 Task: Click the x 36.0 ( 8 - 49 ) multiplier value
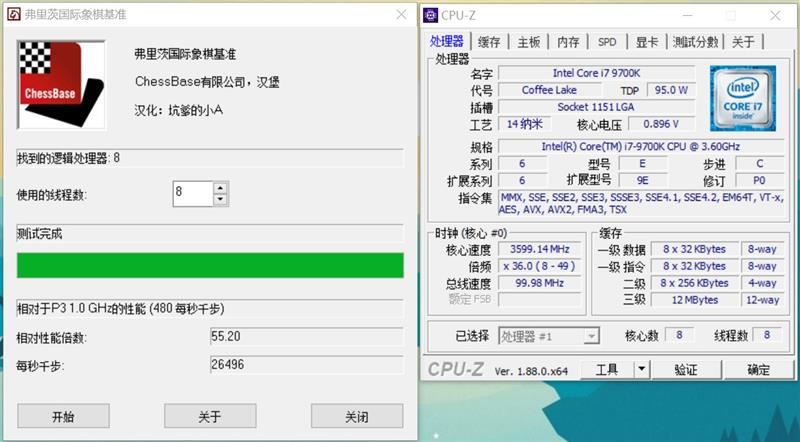tap(540, 266)
